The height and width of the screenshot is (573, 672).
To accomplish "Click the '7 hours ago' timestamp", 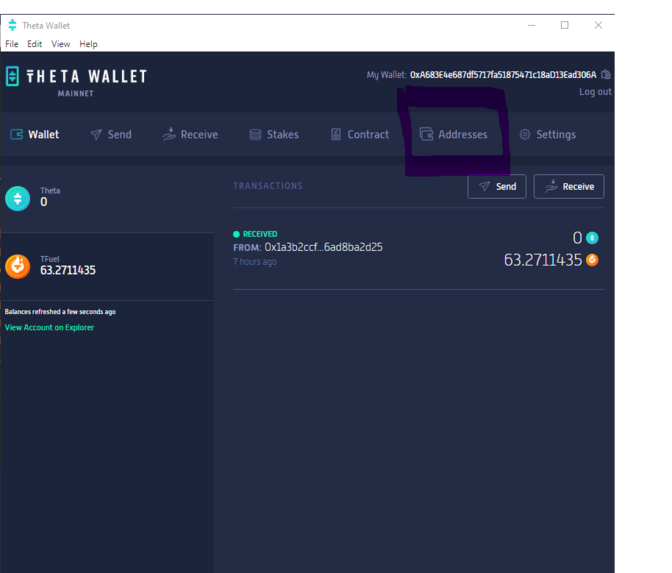I will pyautogui.click(x=255, y=261).
